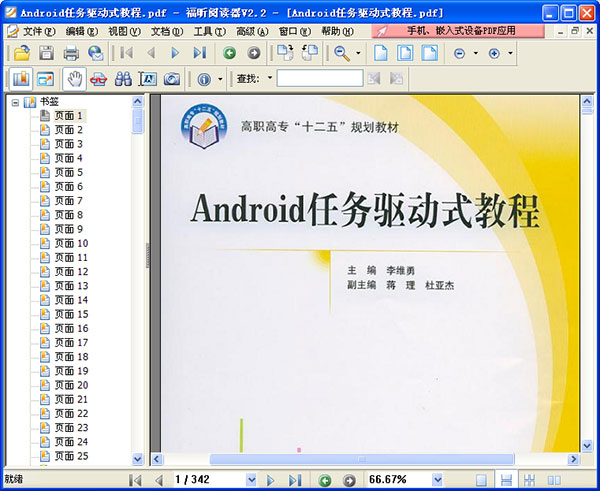Rotate page counterclockwise icon
This screenshot has height=491, width=600.
310,53
